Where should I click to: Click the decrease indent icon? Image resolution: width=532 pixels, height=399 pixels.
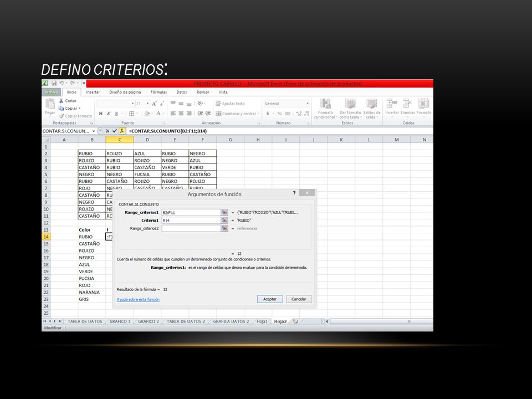(200, 114)
